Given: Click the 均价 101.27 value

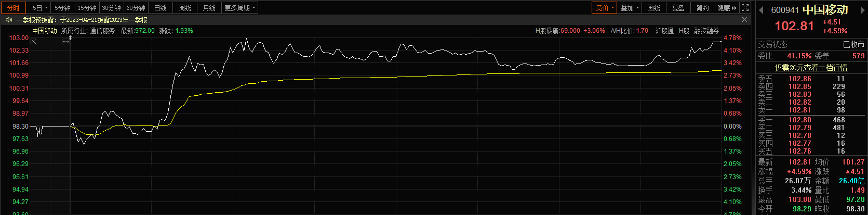Looking at the screenshot, I should 853,162.
